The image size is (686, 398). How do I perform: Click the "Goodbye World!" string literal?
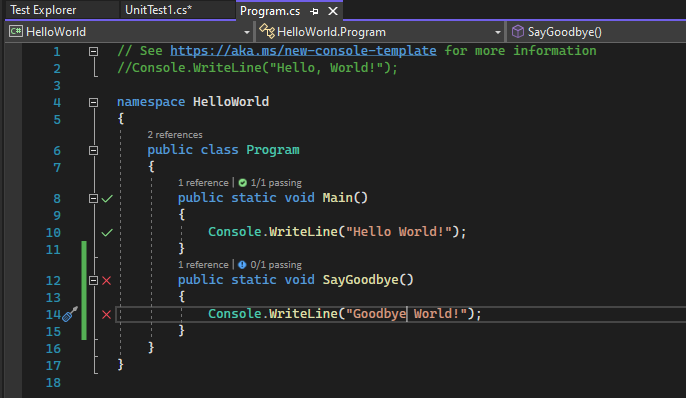[x=406, y=314]
